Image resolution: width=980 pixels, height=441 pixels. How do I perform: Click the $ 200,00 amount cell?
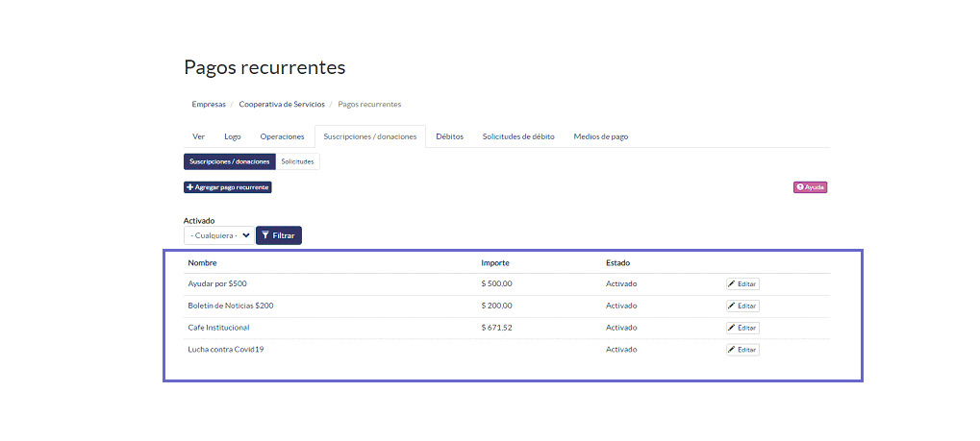tap(497, 306)
